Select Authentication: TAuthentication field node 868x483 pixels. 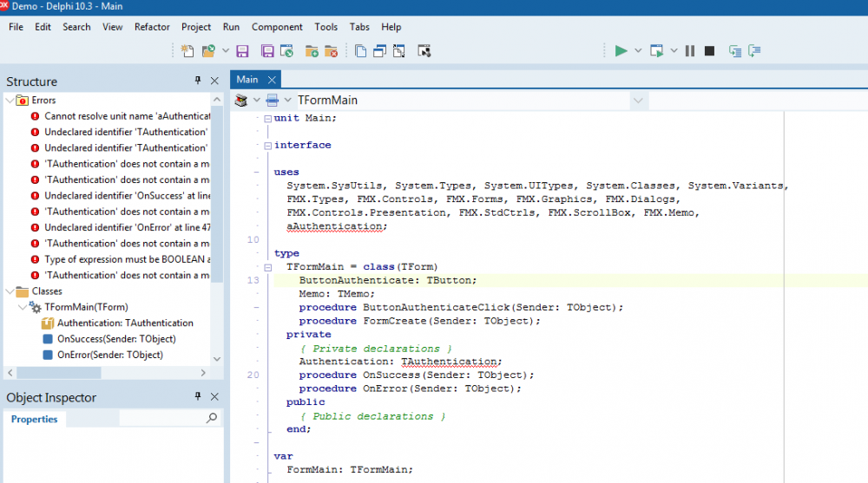coord(125,323)
